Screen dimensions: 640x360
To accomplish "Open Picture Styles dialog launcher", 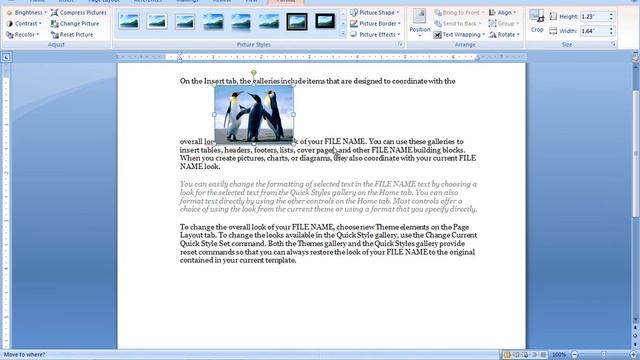I will [400, 44].
